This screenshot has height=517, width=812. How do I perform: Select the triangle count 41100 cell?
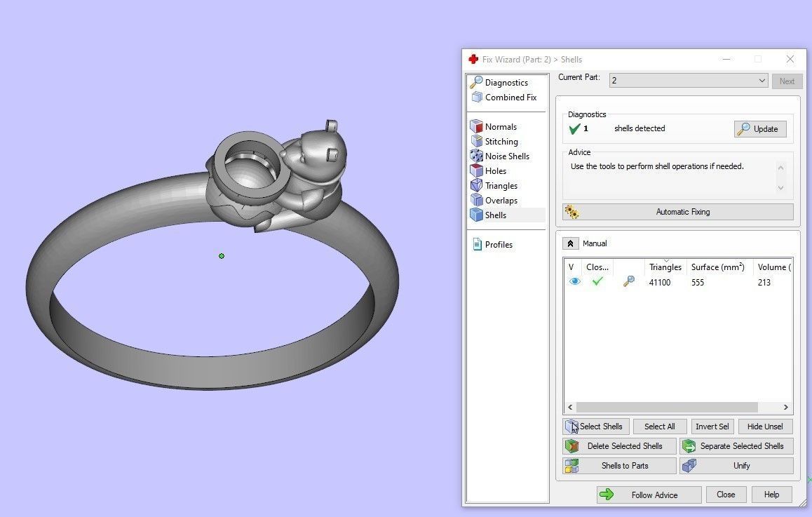pyautogui.click(x=660, y=282)
